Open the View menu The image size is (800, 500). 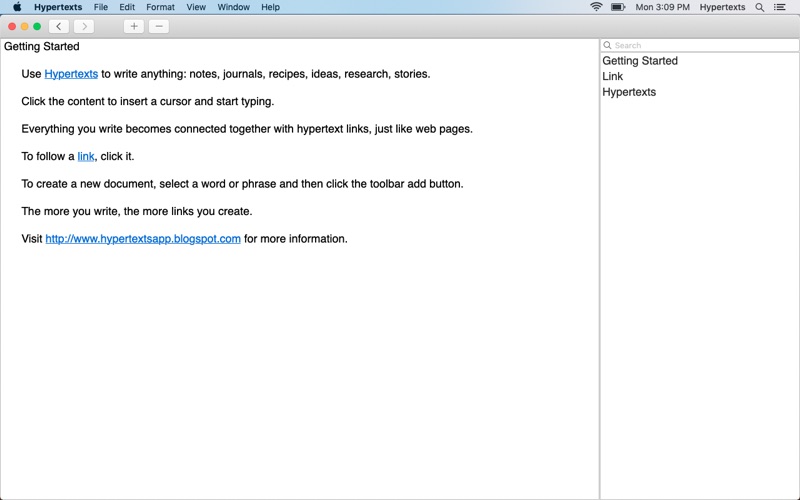[196, 7]
